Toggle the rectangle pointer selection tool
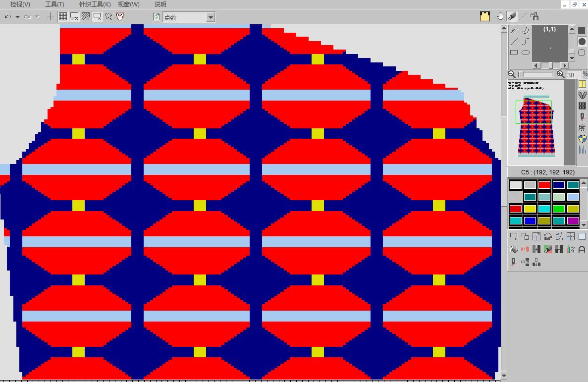This screenshot has width=588, height=382. 97,16
